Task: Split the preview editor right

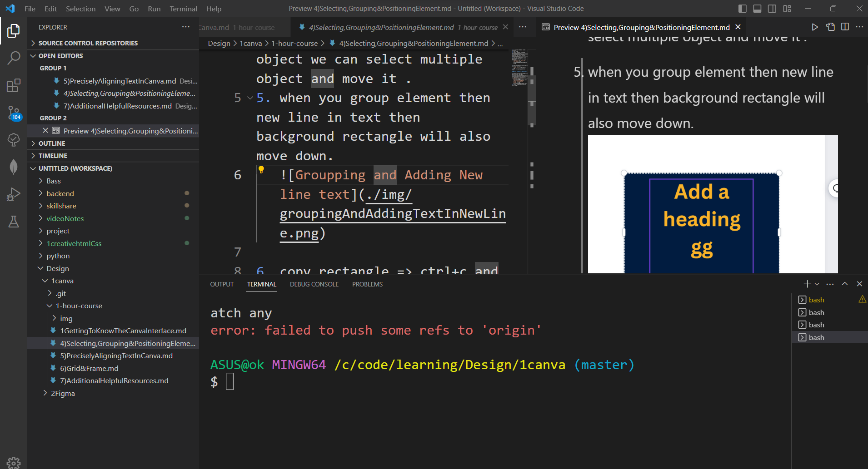Action: (x=845, y=27)
